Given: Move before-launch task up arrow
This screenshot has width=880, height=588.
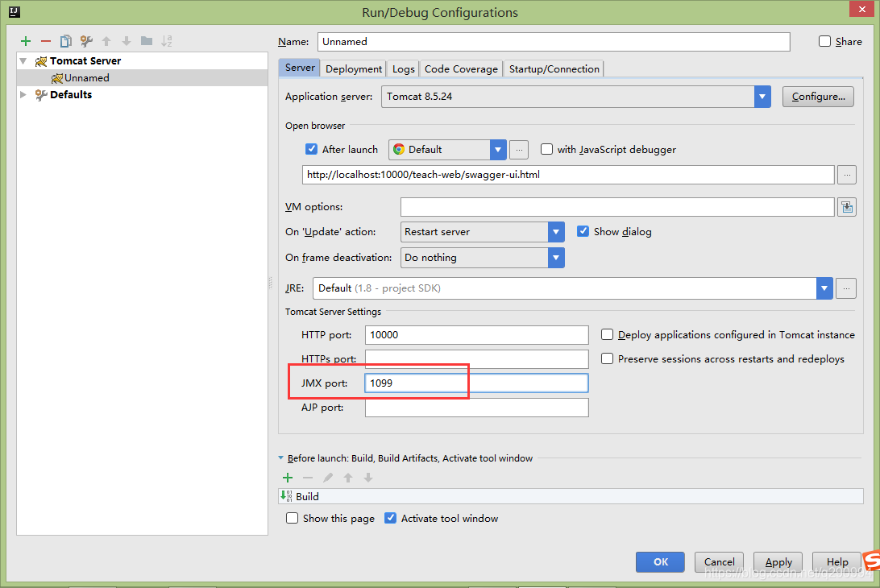Looking at the screenshot, I should point(348,478).
